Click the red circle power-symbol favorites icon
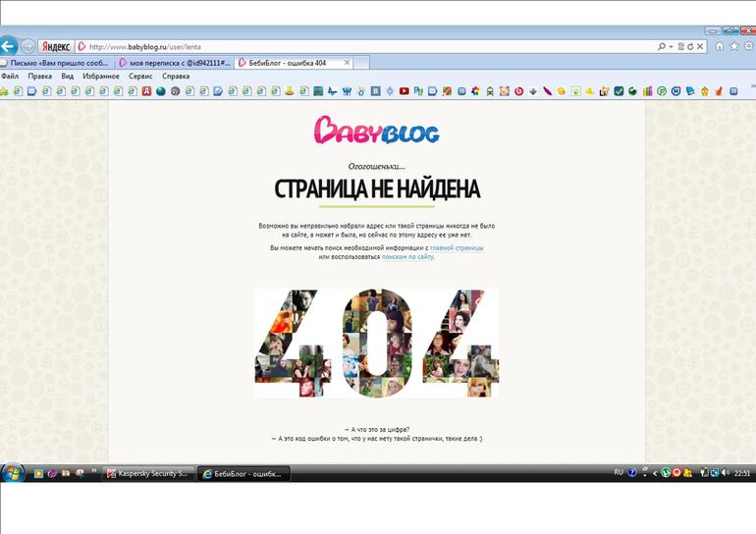Image resolution: width=756 pixels, height=534 pixels. pos(518,91)
